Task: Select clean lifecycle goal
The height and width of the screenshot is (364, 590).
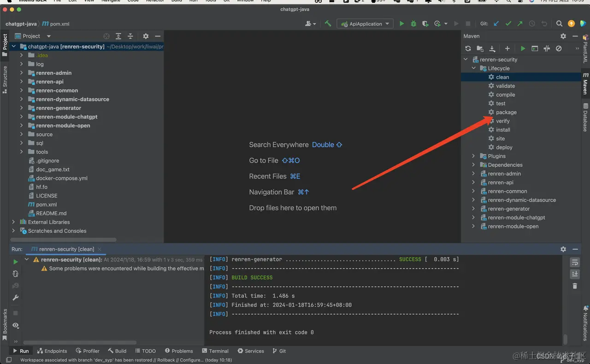Action: [502, 77]
